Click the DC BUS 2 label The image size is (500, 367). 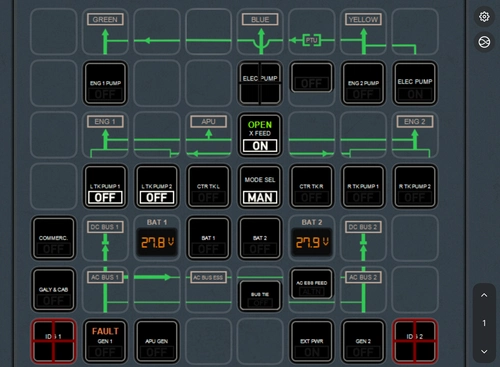coord(363,227)
